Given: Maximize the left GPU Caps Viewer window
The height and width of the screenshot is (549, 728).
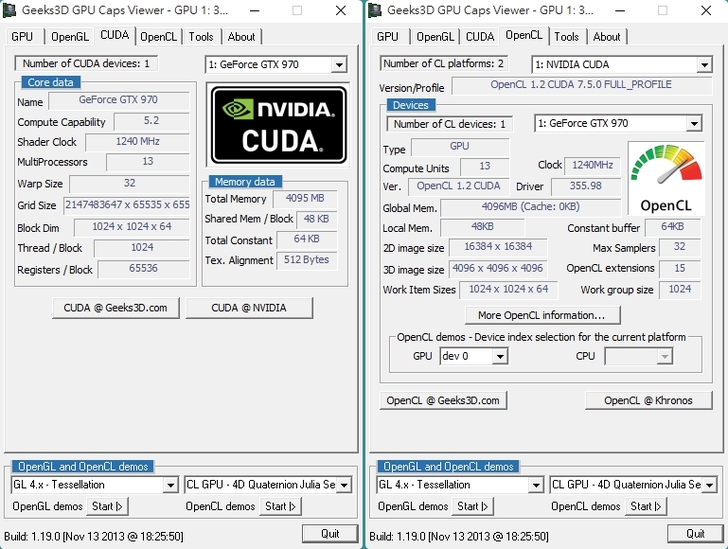Looking at the screenshot, I should click(297, 11).
